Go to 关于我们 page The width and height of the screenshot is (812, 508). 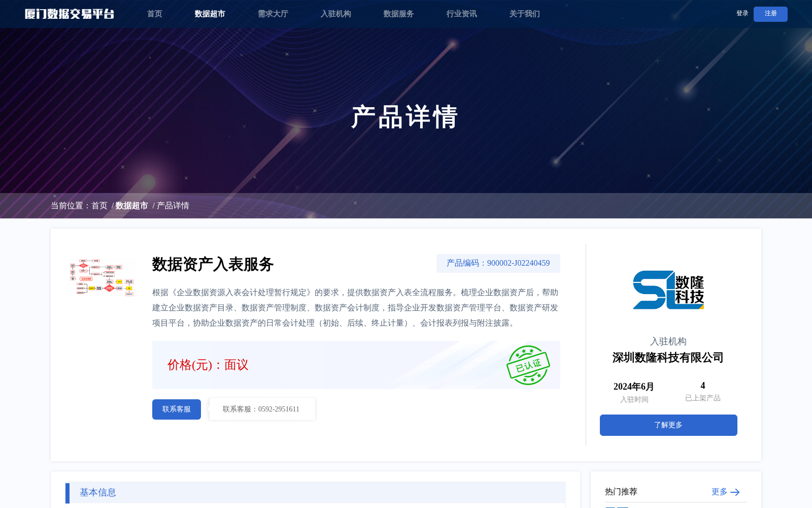(524, 14)
